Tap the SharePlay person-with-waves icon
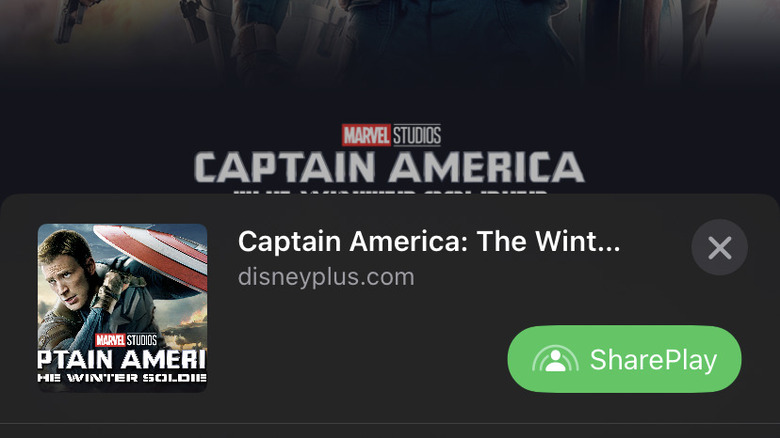This screenshot has width=780, height=438. coord(555,359)
